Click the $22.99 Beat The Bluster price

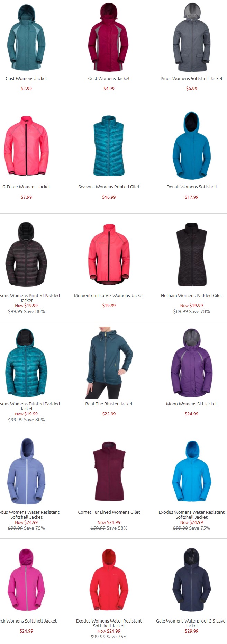coord(109,414)
